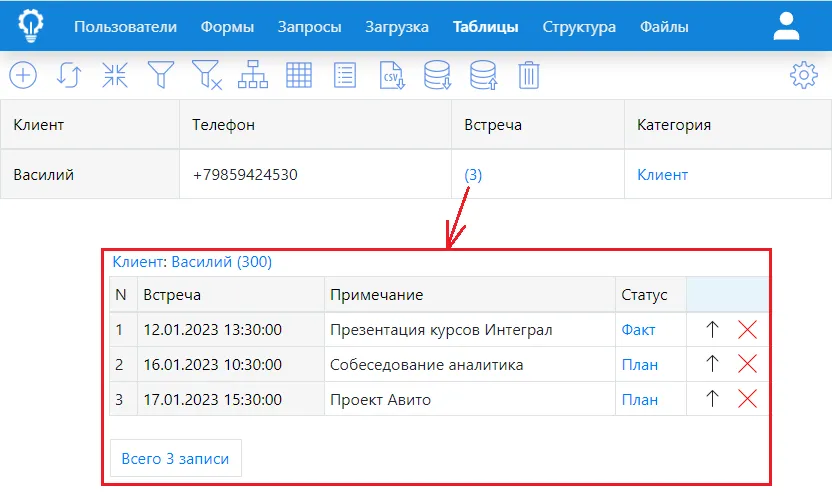Switch to grid table view icon
Viewport: 832px width, 501px height.
299,75
